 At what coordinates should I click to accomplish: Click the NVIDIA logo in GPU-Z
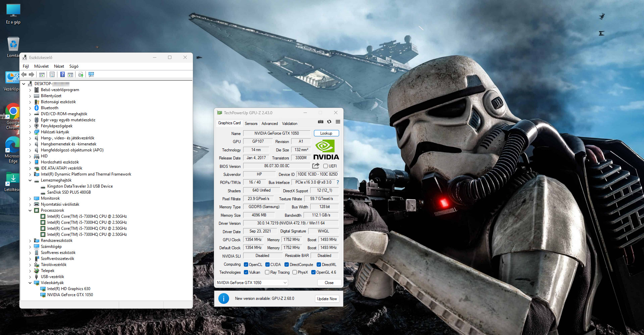tap(326, 150)
